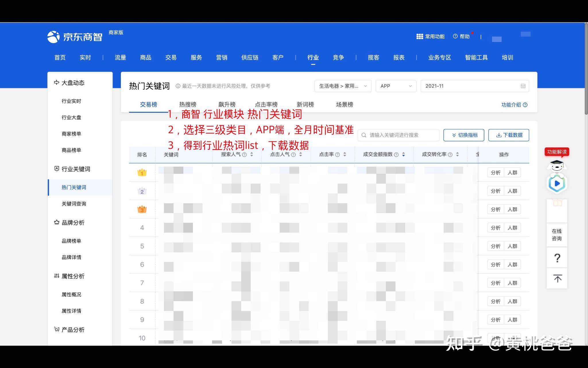Image resolution: width=588 pixels, height=368 pixels.
Task: Click the calendar icon in the date field
Action: [x=523, y=86]
